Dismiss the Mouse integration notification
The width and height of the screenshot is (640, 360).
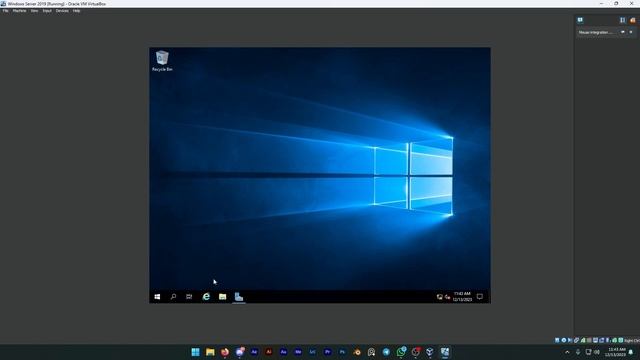(631, 32)
